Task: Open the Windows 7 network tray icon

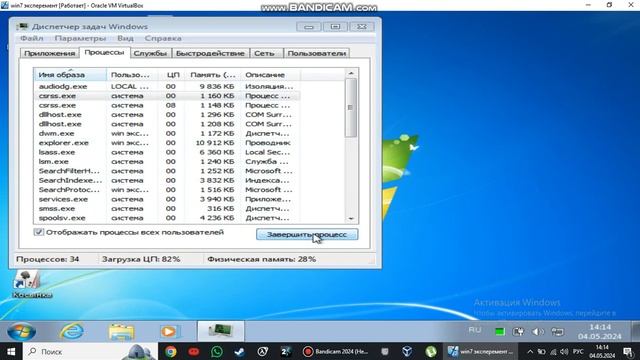Action: pyautogui.click(x=557, y=331)
